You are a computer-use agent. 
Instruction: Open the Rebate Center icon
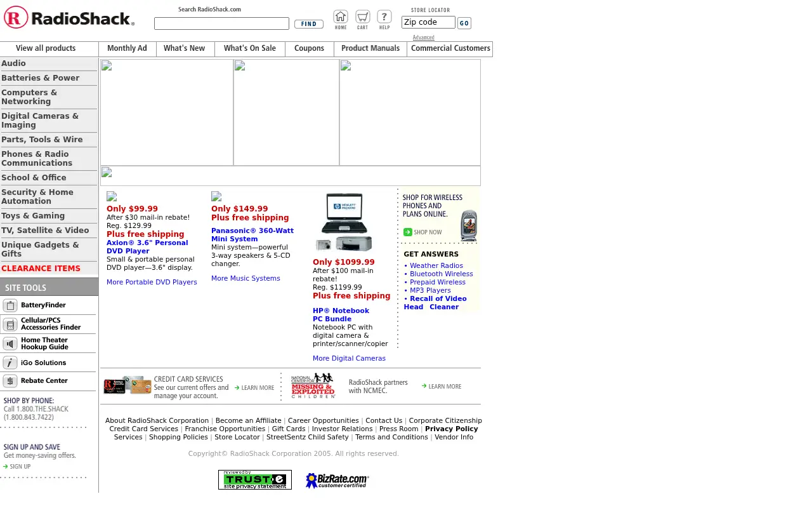(10, 381)
